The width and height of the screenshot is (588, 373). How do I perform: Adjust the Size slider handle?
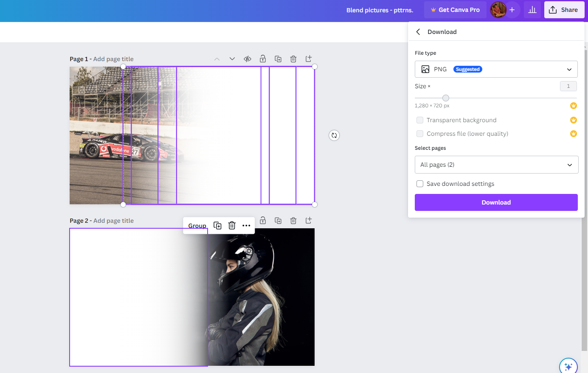(446, 98)
